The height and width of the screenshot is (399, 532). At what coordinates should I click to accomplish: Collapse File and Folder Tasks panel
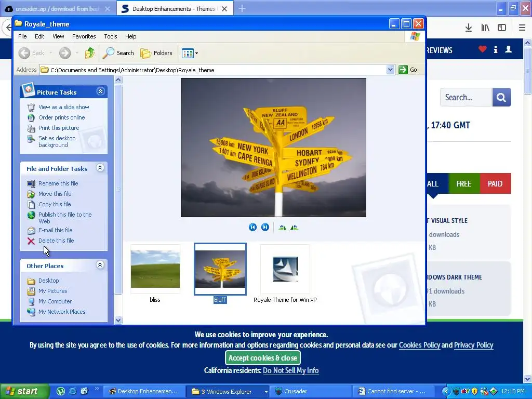(x=100, y=168)
